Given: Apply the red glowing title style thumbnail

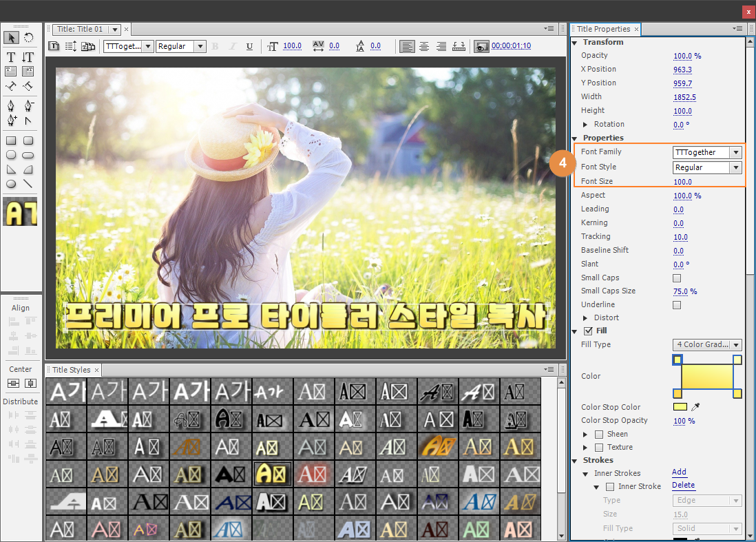Looking at the screenshot, I should [x=312, y=474].
